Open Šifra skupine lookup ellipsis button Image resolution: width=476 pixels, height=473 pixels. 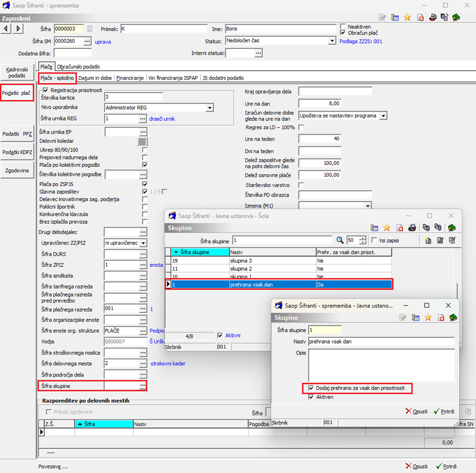[x=143, y=385]
